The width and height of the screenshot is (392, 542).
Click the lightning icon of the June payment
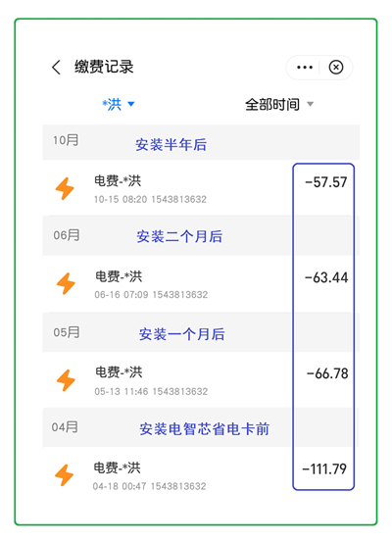[x=66, y=283]
